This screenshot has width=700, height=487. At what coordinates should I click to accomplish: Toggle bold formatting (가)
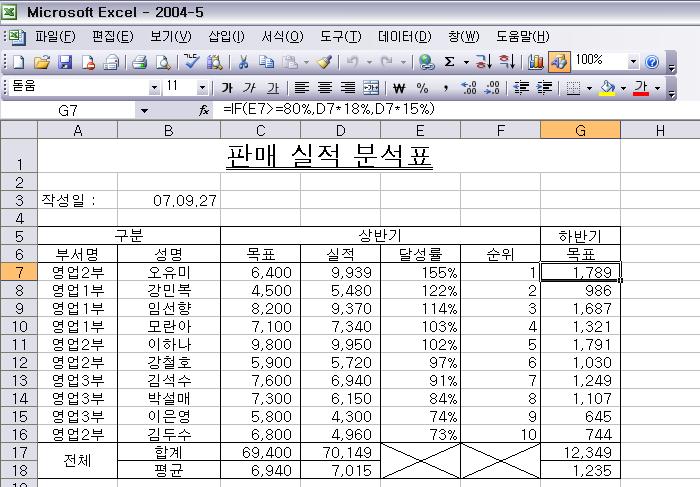pyautogui.click(x=227, y=88)
